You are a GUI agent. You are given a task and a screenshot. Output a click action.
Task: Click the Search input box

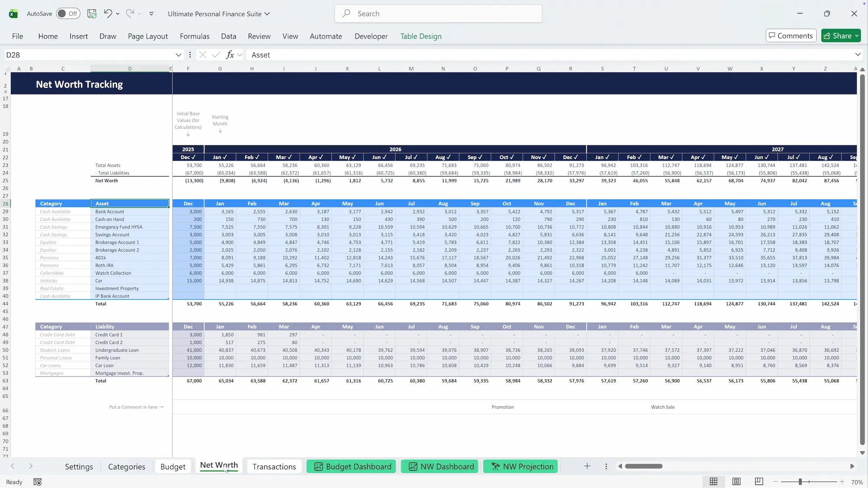[438, 13]
